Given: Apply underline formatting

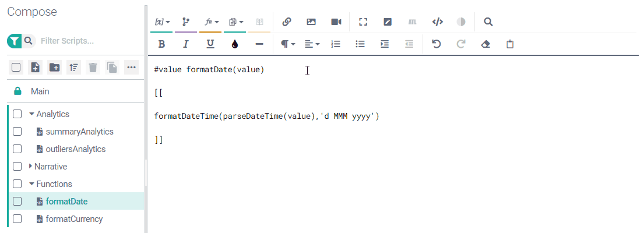Looking at the screenshot, I should coord(210,44).
